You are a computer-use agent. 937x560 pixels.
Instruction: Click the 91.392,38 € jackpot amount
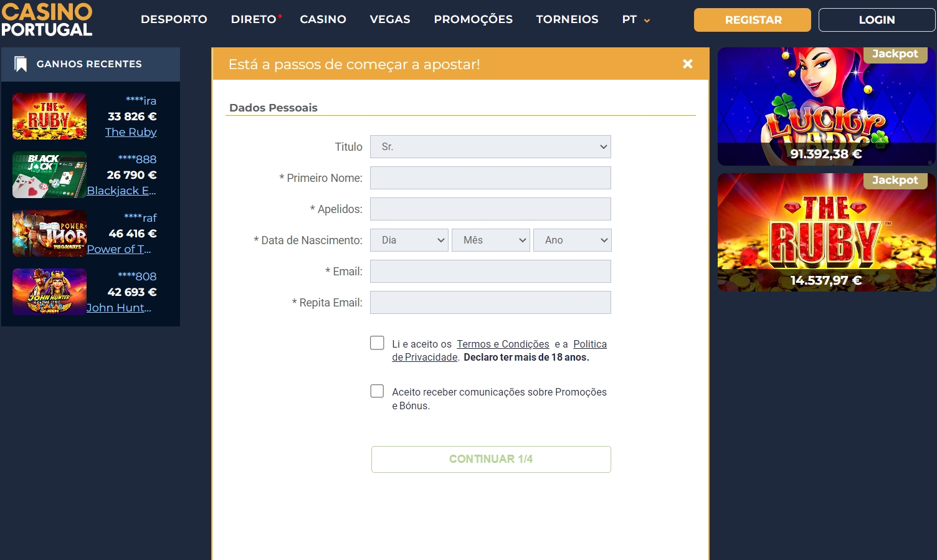click(826, 154)
